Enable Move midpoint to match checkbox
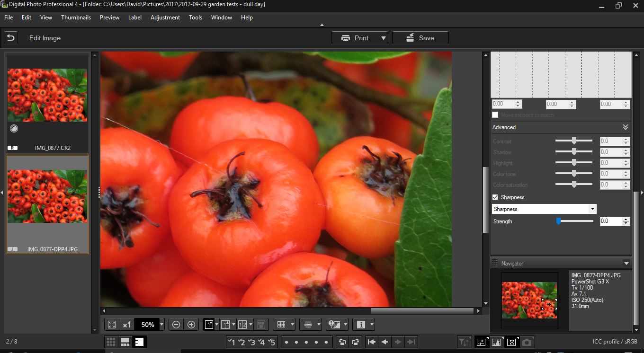 click(495, 115)
